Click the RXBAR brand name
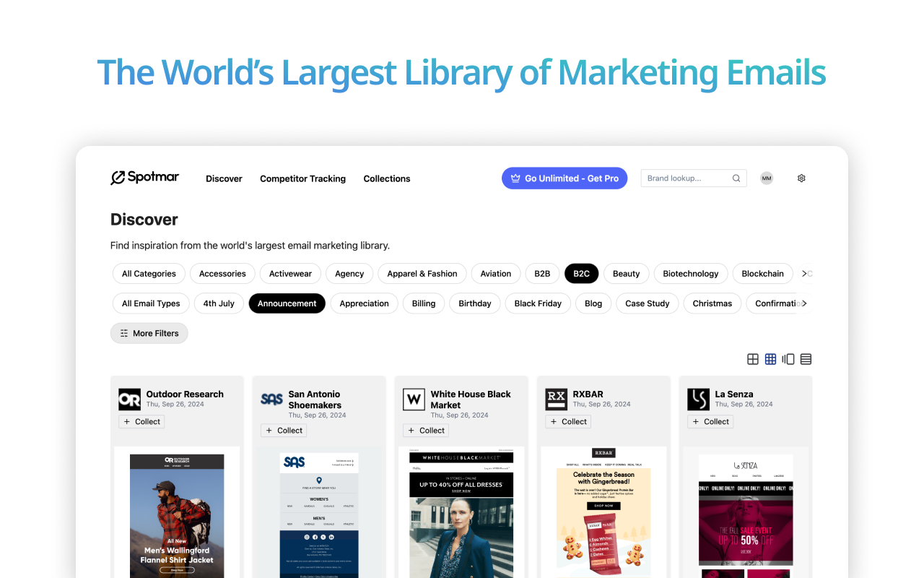This screenshot has height=578, width=924. click(588, 394)
